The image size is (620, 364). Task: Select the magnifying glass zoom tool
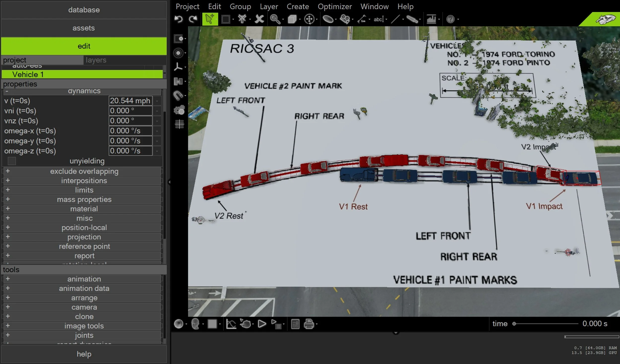point(275,19)
